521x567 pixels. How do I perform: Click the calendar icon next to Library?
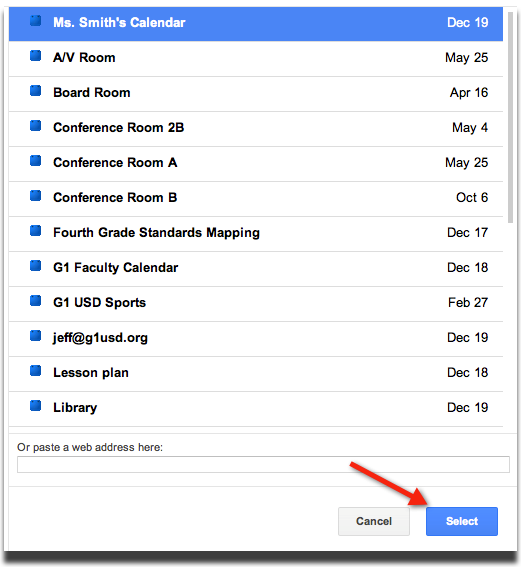pyautogui.click(x=35, y=406)
